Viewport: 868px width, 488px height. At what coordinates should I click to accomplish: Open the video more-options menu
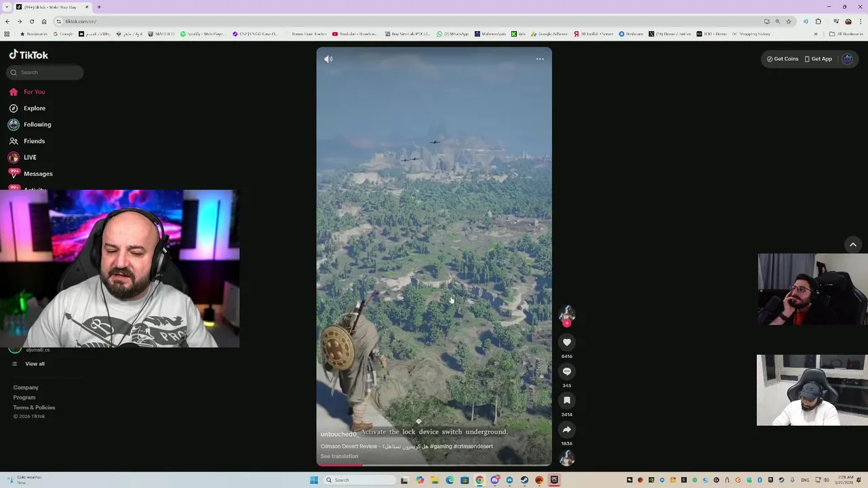point(540,59)
